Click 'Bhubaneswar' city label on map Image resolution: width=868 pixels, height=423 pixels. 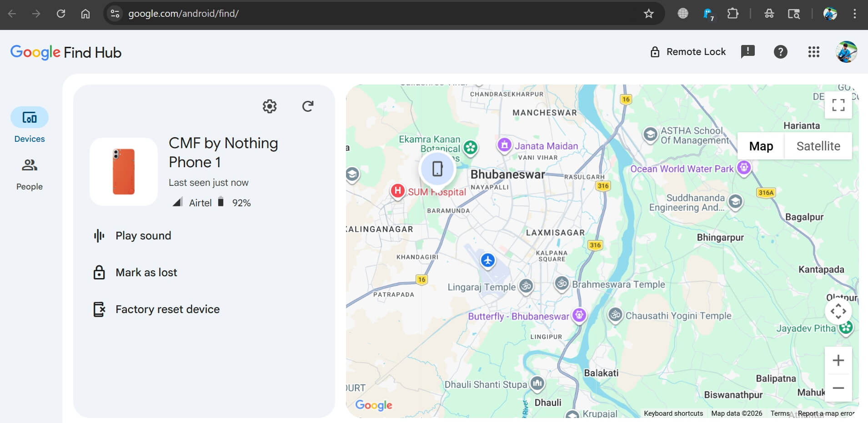coord(508,174)
